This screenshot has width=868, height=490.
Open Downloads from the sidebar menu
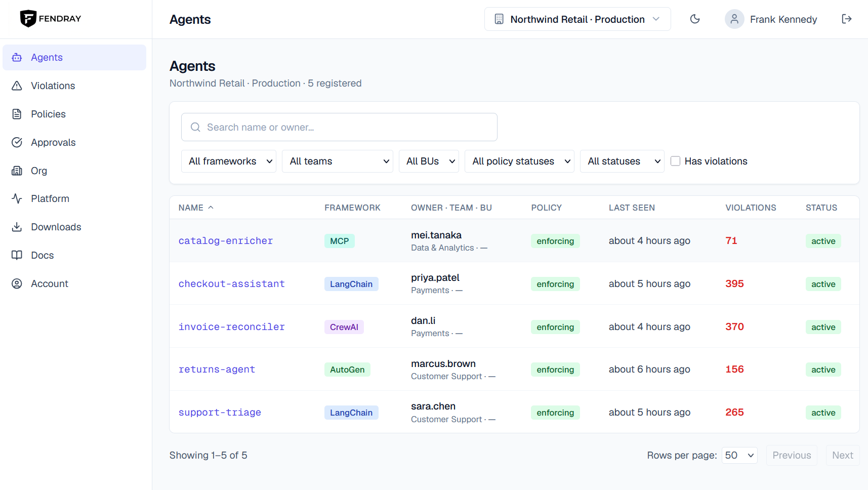74,227
